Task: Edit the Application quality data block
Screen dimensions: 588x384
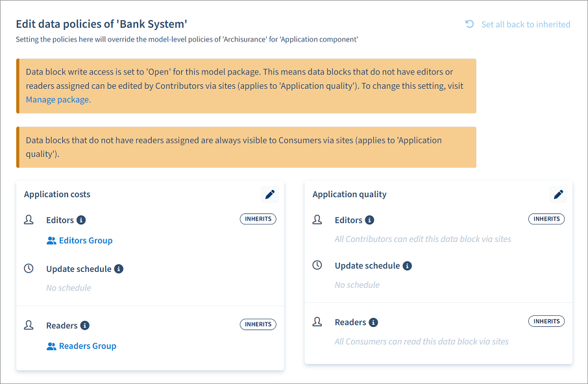Action: [x=558, y=194]
